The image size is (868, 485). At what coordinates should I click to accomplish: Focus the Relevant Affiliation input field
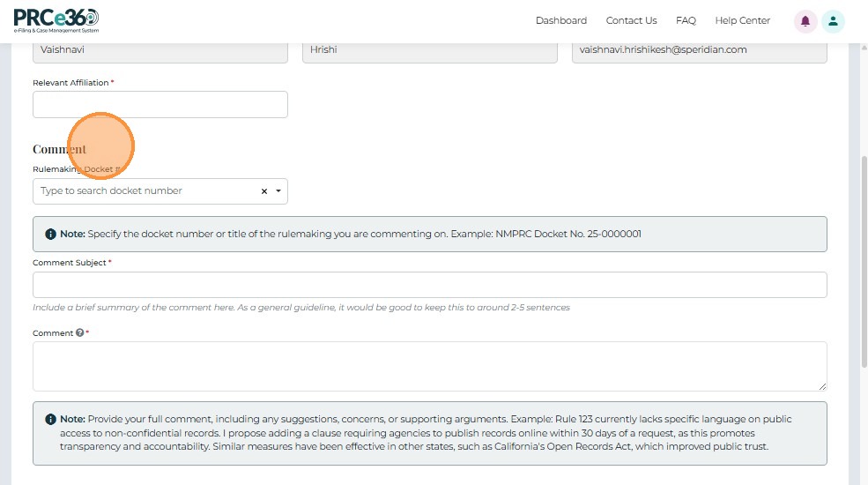(160, 105)
